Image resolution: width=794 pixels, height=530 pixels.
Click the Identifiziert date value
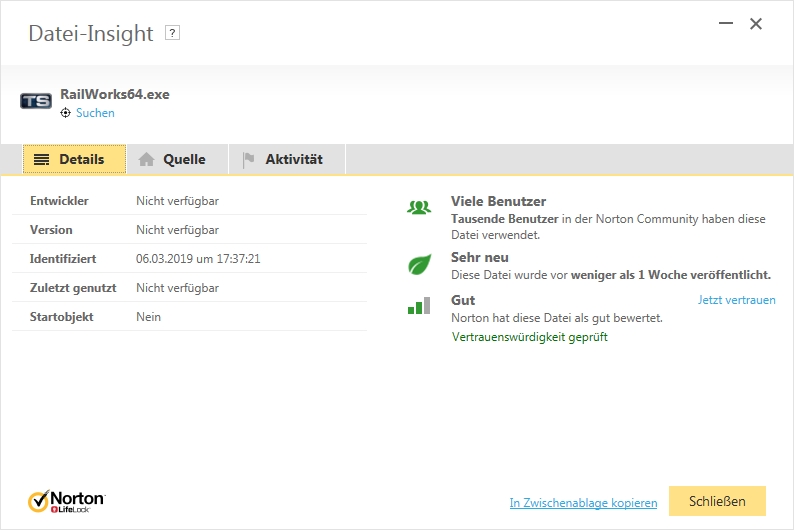[x=198, y=259]
